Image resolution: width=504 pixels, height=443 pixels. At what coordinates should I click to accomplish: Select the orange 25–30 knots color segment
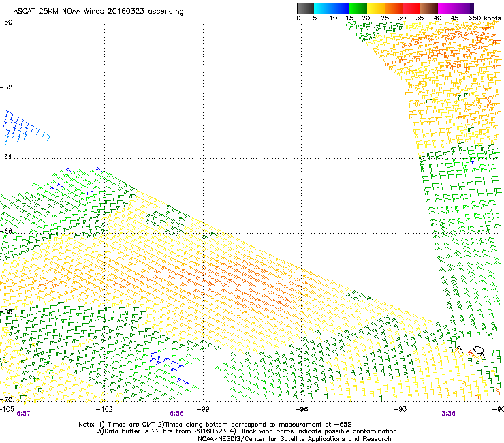pyautogui.click(x=394, y=8)
